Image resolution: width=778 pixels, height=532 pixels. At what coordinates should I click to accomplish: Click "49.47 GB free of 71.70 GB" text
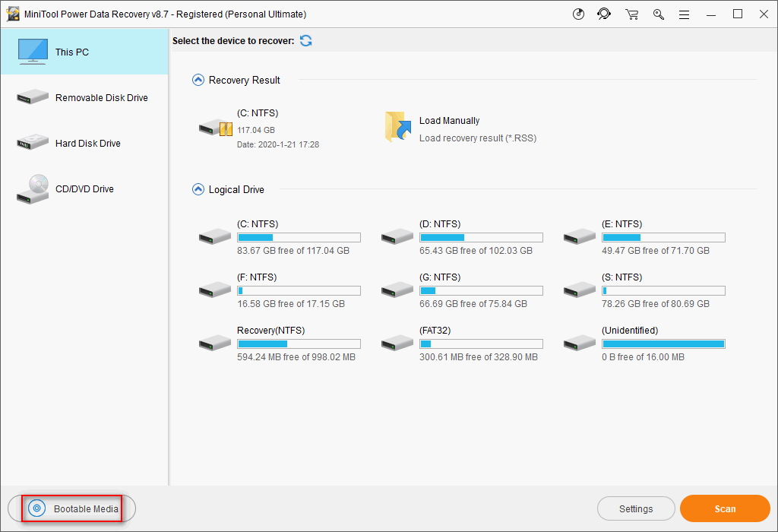coord(656,251)
